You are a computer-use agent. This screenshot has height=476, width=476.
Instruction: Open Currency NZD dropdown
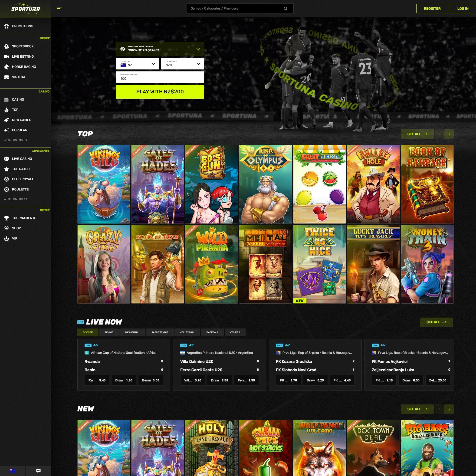tap(183, 64)
